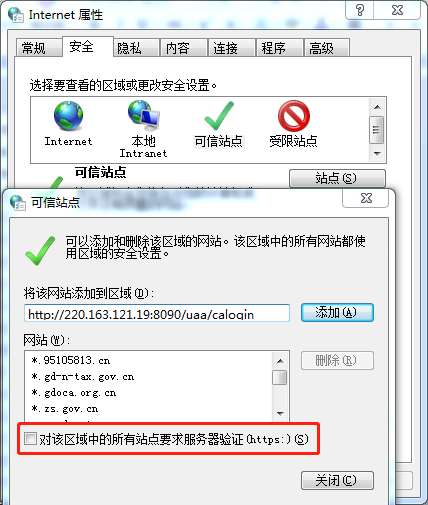Click the Internet 属性 title bar icon
This screenshot has height=505, width=428.
click(16, 15)
